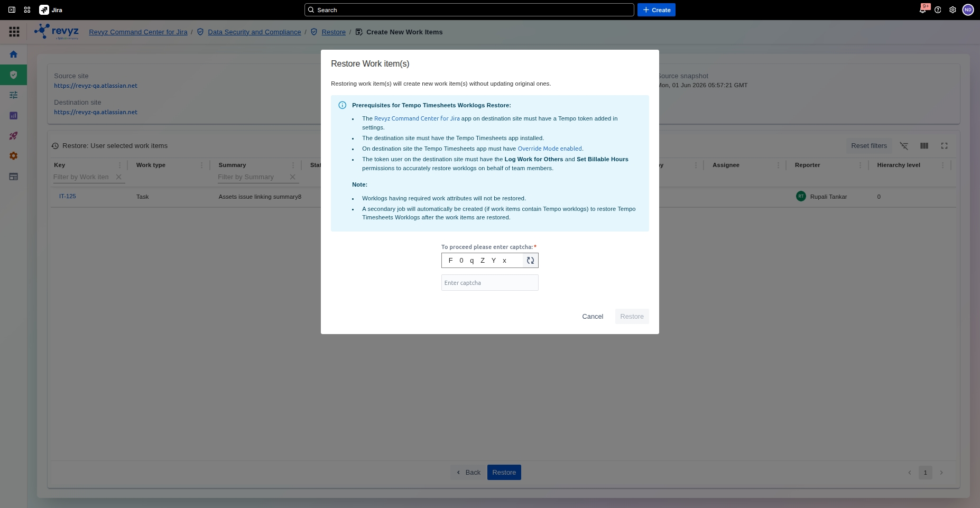Click 'Assets issue linking summary8' cell
This screenshot has width=980, height=508.
[x=260, y=197]
